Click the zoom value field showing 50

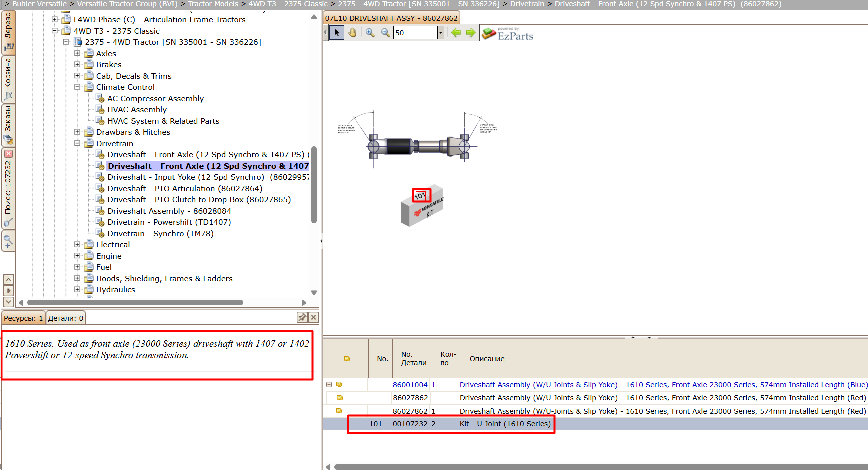[x=415, y=33]
